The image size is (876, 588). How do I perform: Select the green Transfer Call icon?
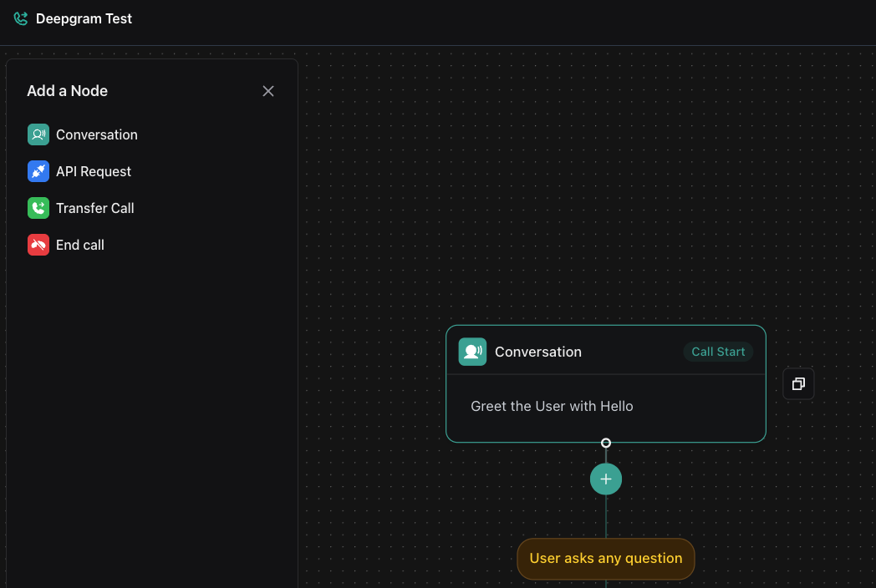point(38,208)
